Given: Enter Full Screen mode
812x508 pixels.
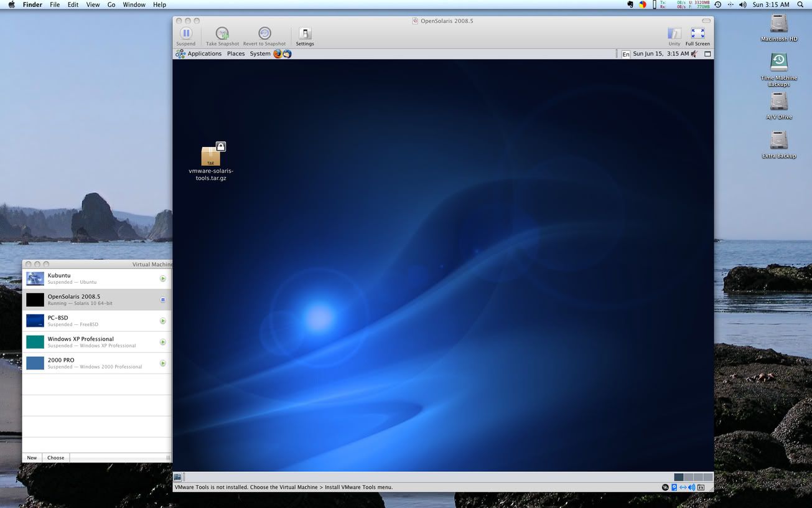Looking at the screenshot, I should tap(698, 34).
